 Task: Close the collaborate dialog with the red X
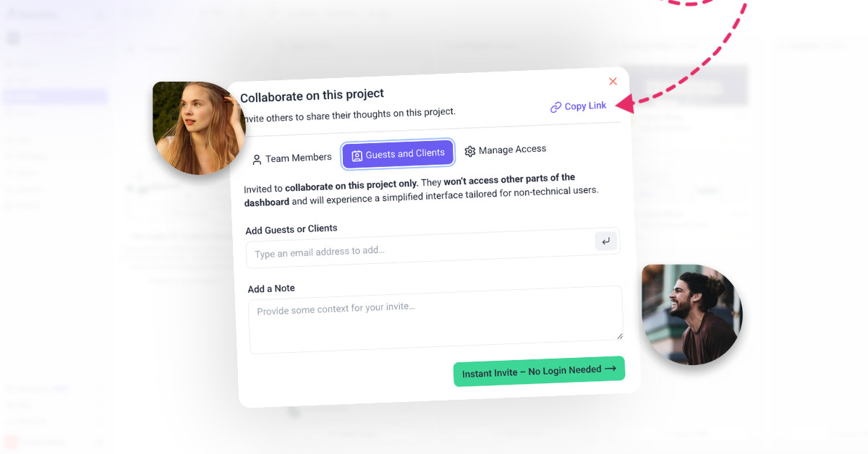pos(613,82)
